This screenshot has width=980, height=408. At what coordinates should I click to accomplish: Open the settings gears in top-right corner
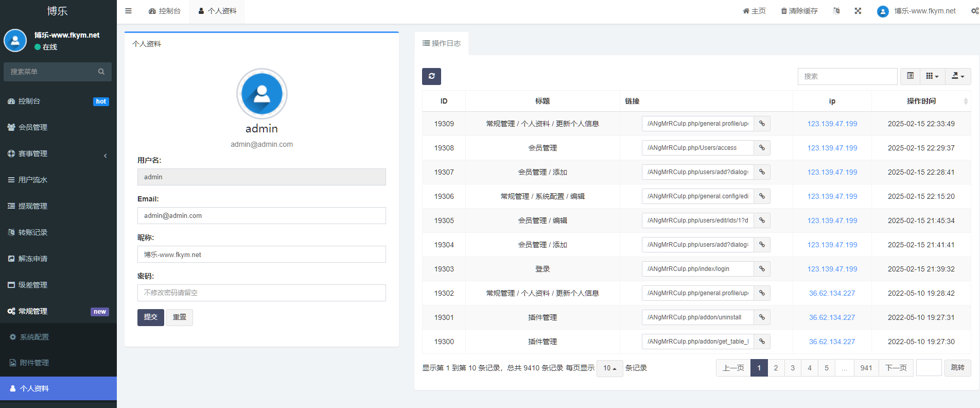(x=974, y=11)
